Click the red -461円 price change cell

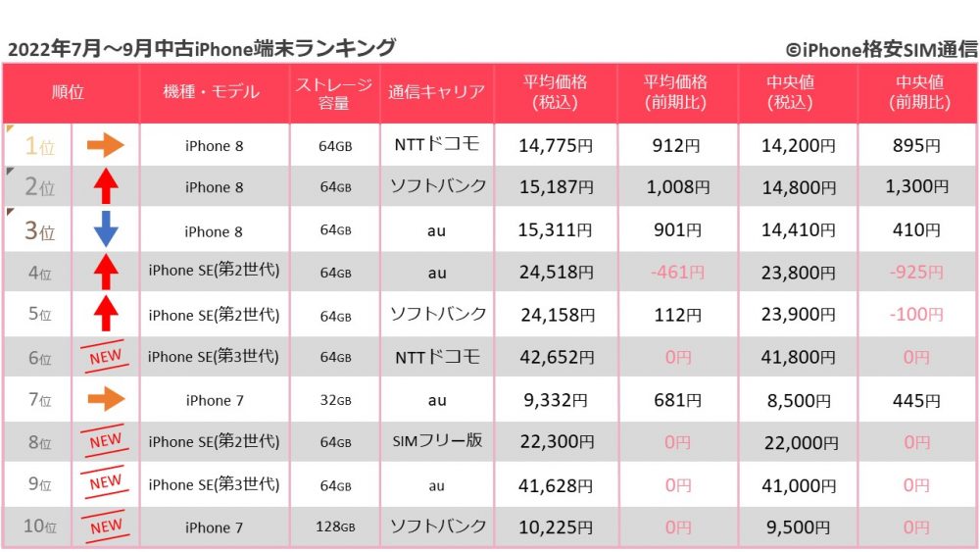[x=677, y=272]
